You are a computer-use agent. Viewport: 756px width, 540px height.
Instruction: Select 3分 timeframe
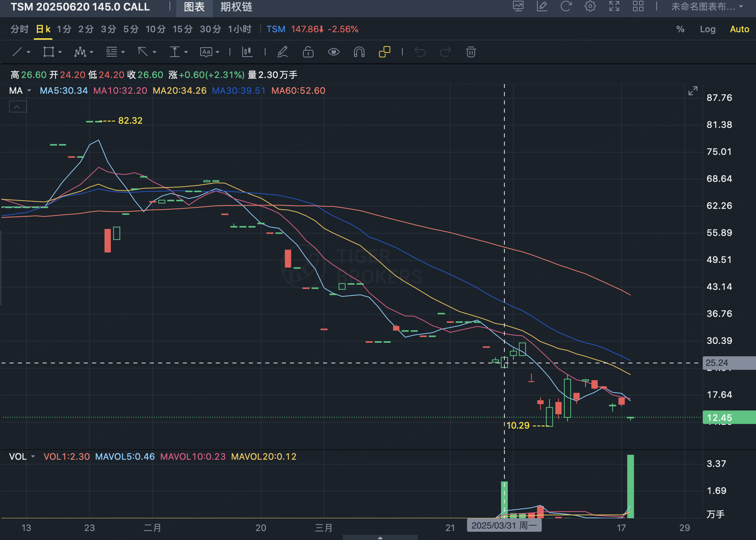coord(108,29)
